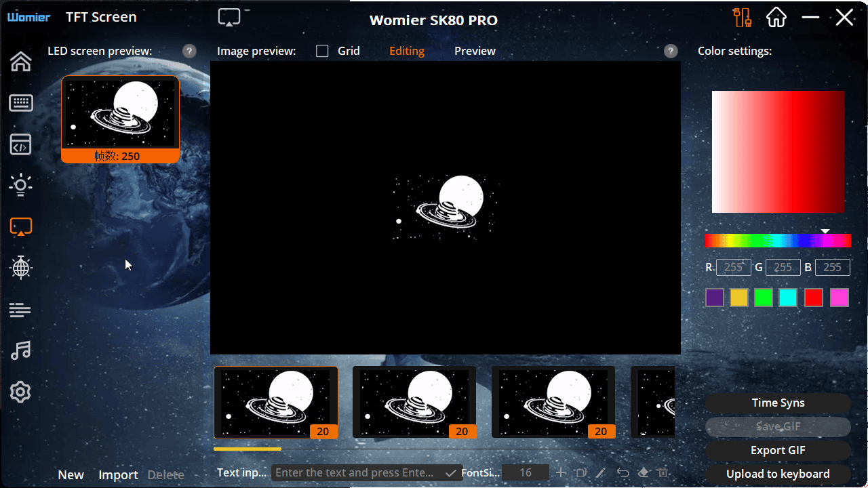
Task: Open the lighting bulb section in sidebar
Action: click(21, 185)
